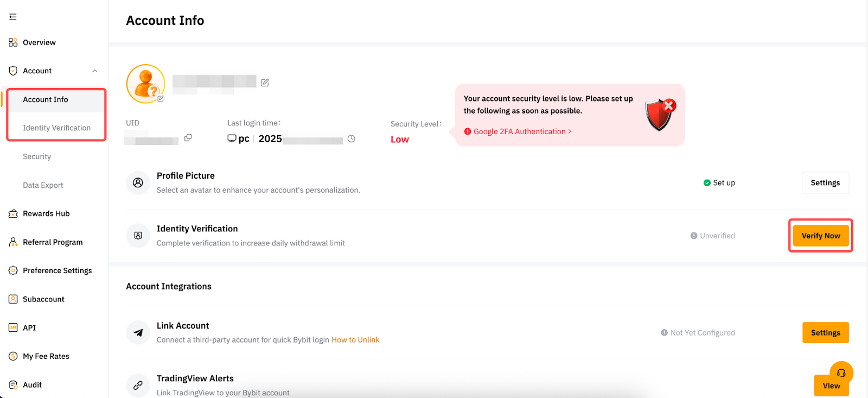Click the Rewards Hub sidebar icon
Viewport: 868px width, 398px height.
click(x=13, y=214)
